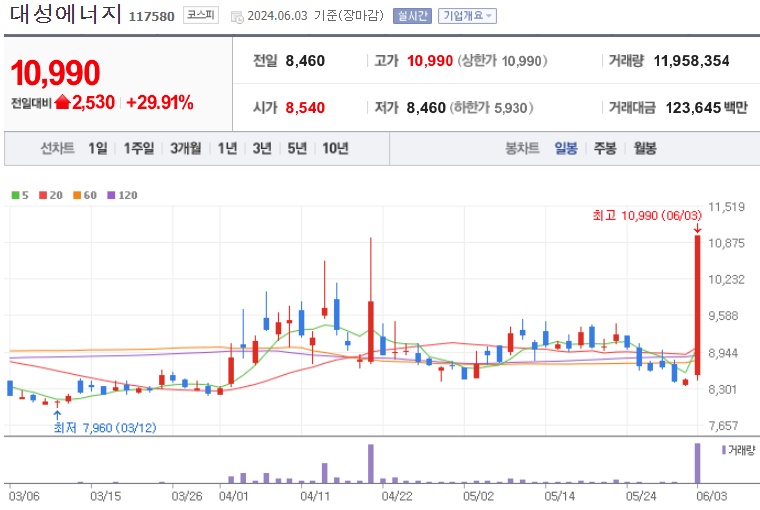Click the 최고 10,990 (06/03) chart annotation

pyautogui.click(x=647, y=215)
